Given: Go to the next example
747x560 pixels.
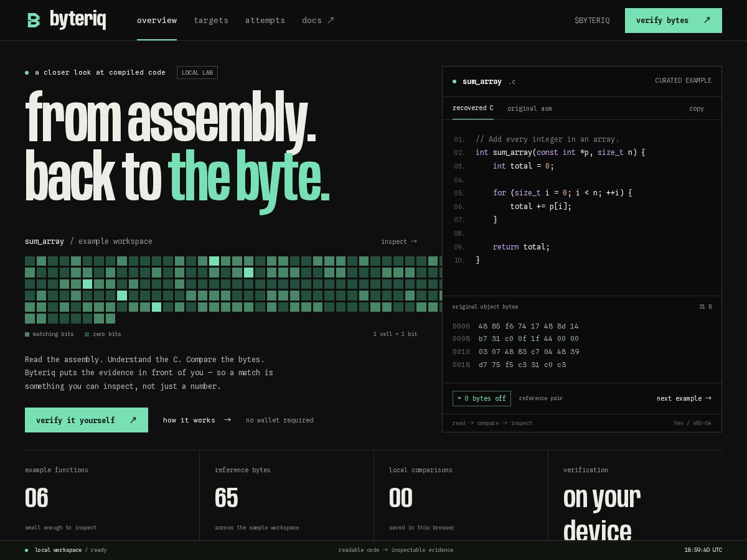Looking at the screenshot, I should 684,398.
